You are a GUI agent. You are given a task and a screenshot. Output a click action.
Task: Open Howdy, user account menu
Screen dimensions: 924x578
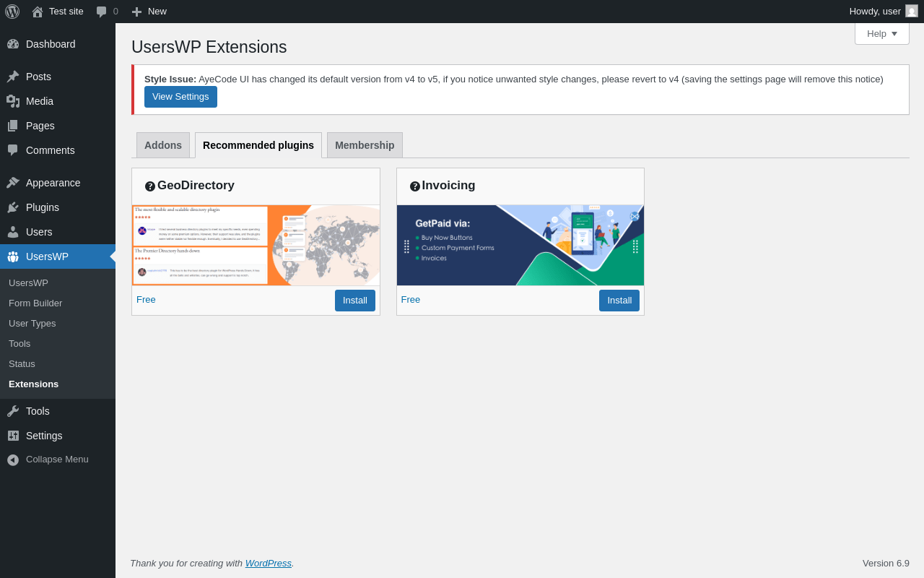pyautogui.click(x=884, y=12)
